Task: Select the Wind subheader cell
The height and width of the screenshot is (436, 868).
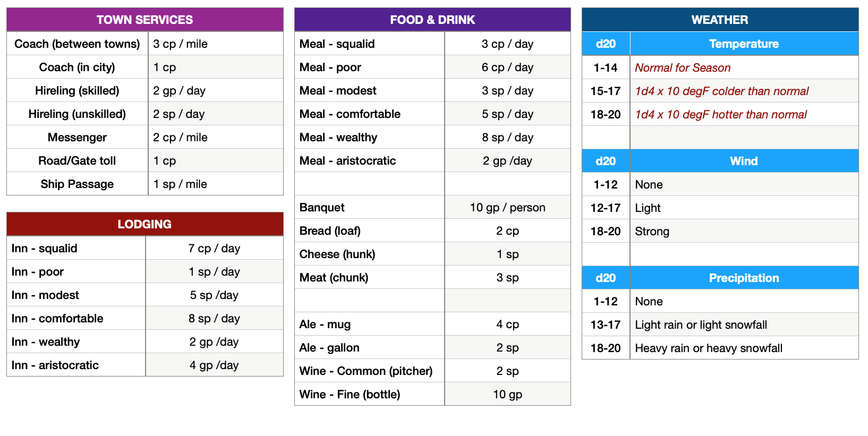Action: click(x=744, y=161)
